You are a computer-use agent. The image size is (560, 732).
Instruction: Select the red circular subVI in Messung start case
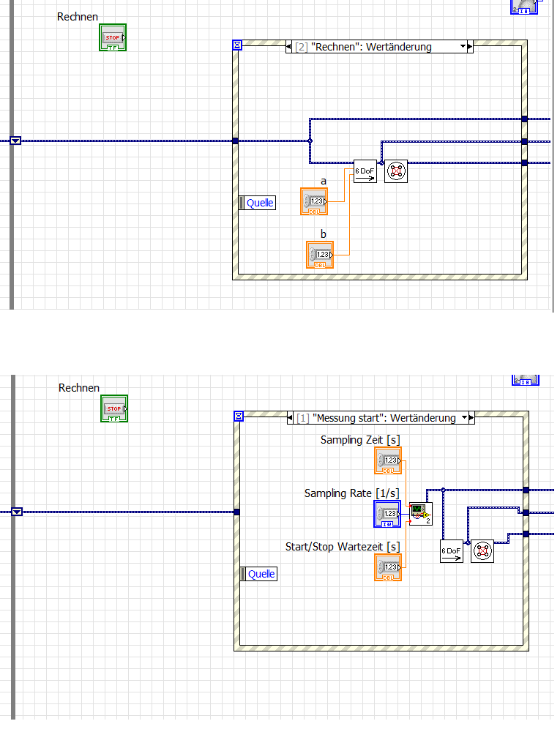click(482, 551)
